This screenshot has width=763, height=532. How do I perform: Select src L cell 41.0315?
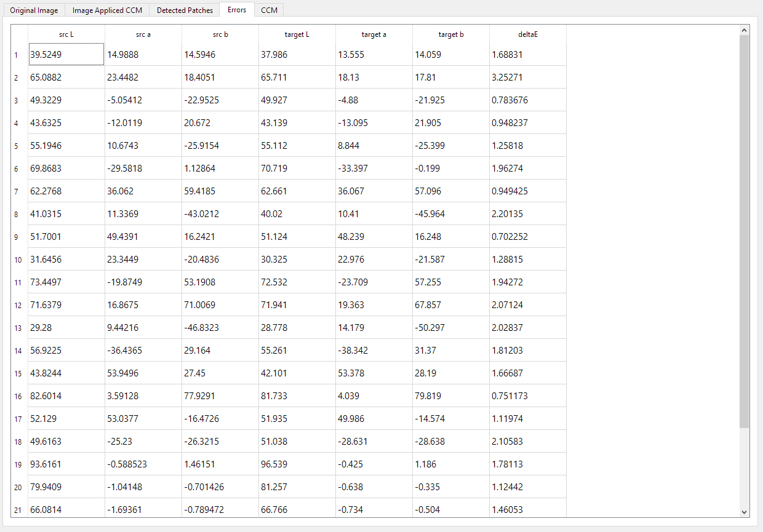coord(66,214)
